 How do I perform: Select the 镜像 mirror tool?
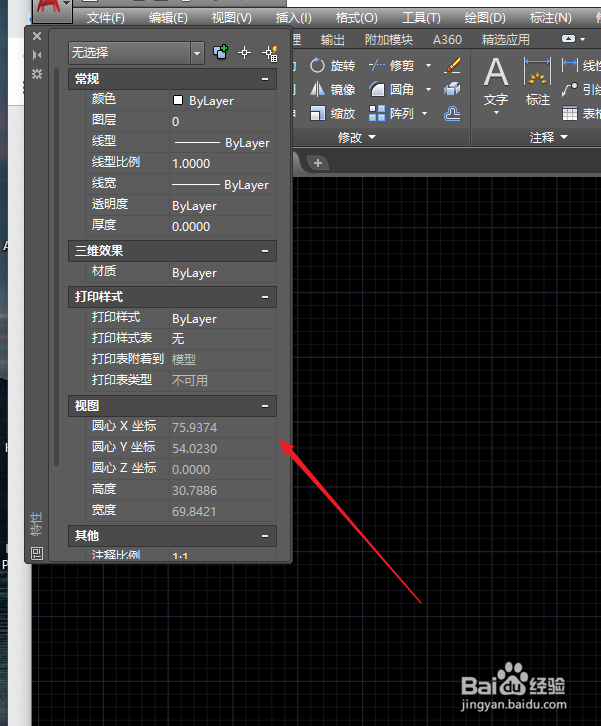click(332, 89)
